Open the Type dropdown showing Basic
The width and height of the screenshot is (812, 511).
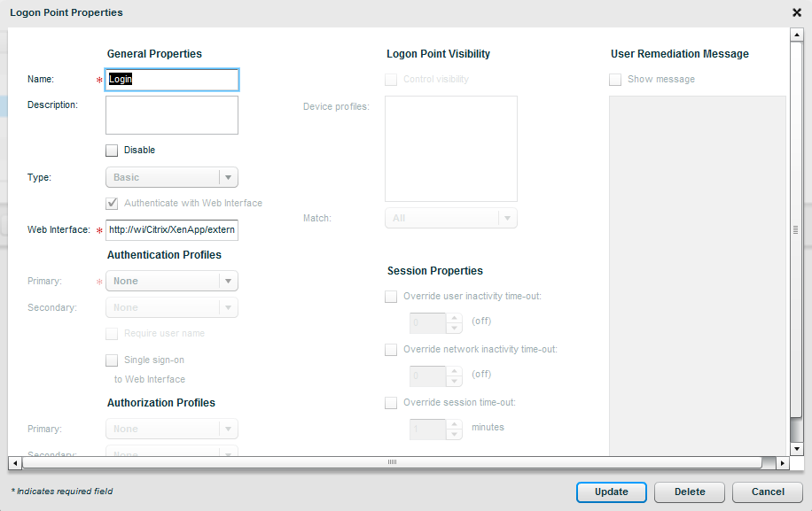[x=172, y=177]
